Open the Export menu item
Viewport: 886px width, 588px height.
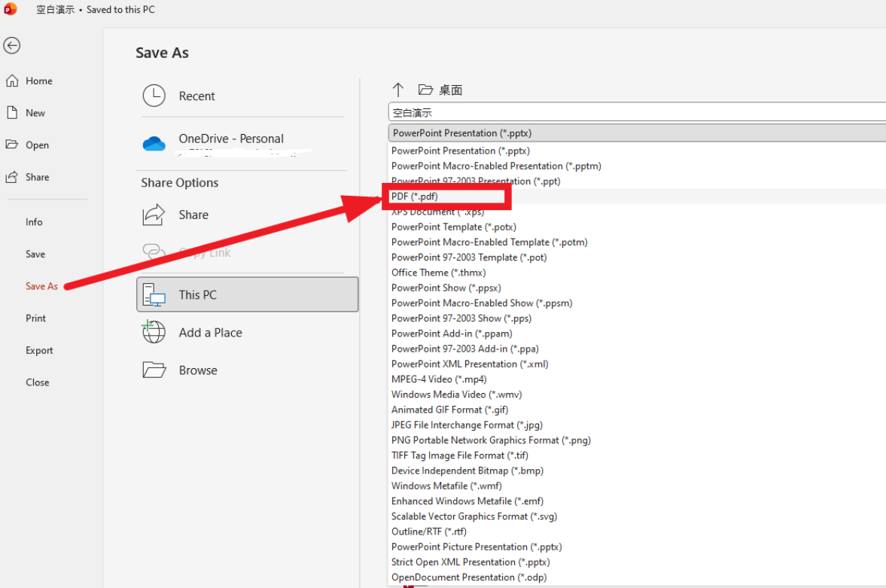(39, 350)
